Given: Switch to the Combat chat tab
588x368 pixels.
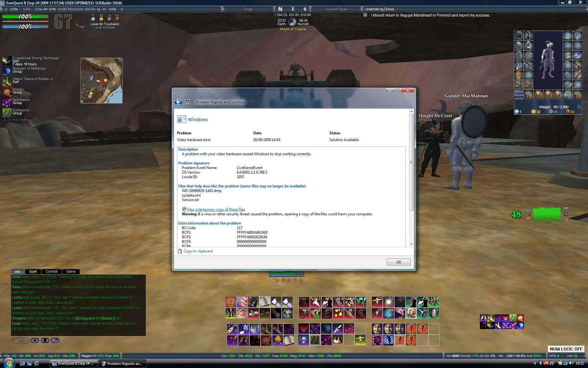Looking at the screenshot, I should point(51,271).
